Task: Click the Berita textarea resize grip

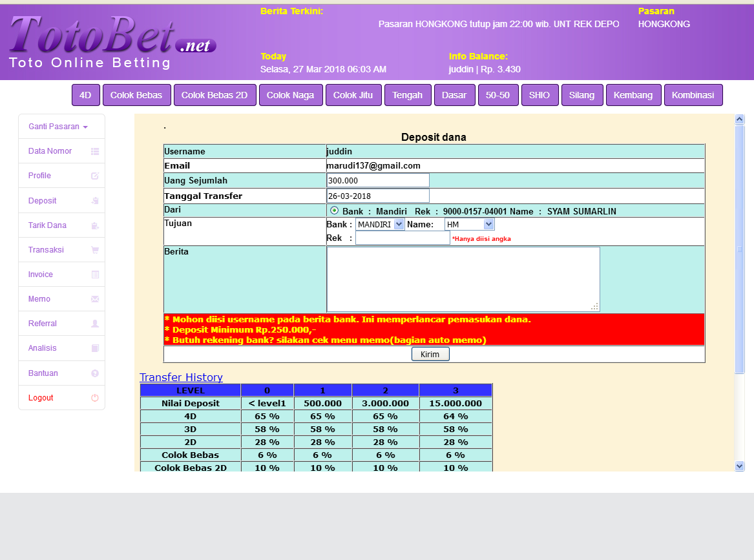Action: 595,307
